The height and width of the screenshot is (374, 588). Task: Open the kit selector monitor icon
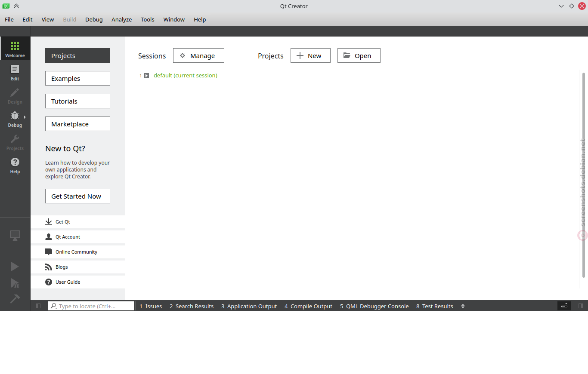tap(15, 236)
